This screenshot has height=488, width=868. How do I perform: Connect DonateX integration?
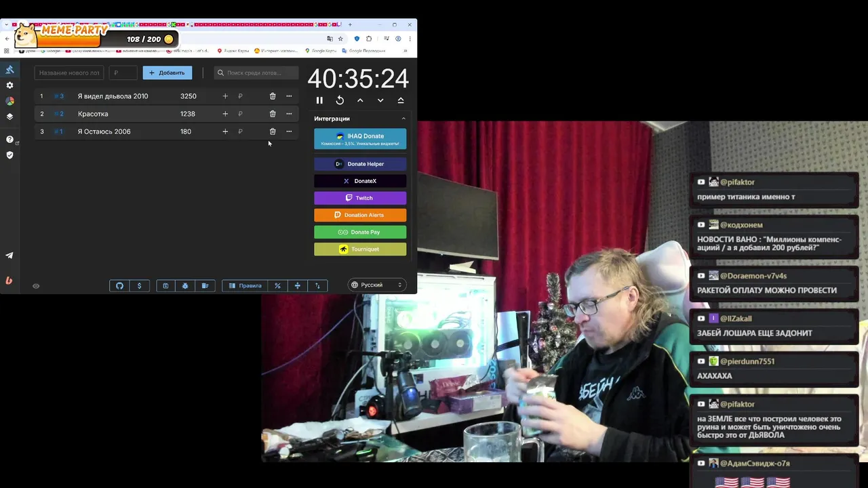pyautogui.click(x=360, y=181)
